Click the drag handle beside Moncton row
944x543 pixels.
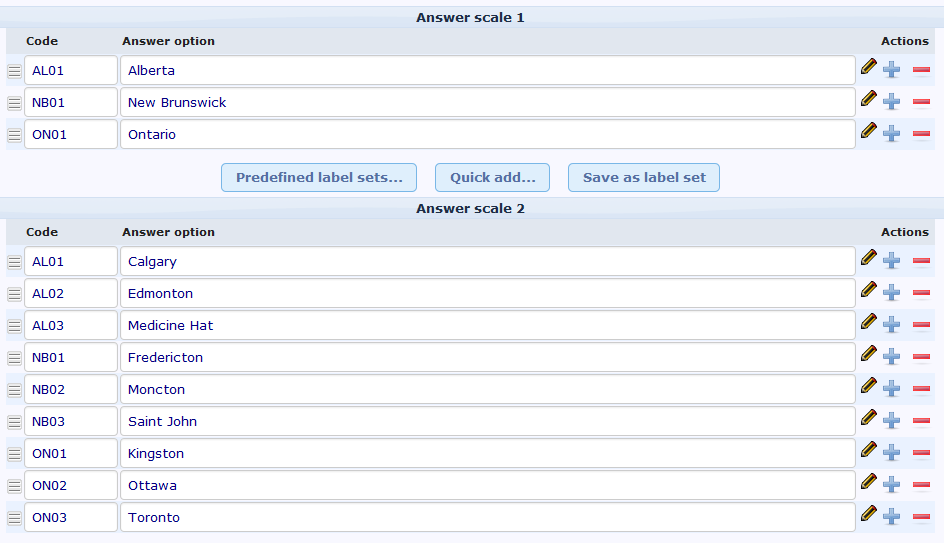coord(14,390)
